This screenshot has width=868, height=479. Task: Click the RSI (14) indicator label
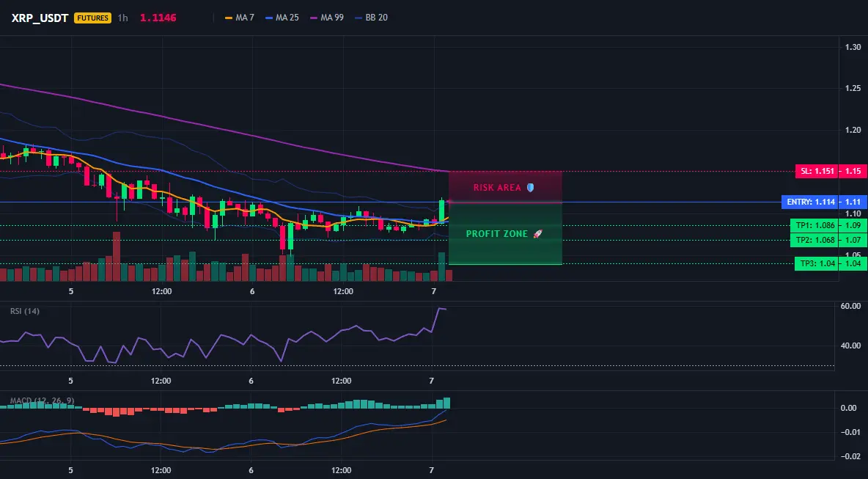click(25, 311)
